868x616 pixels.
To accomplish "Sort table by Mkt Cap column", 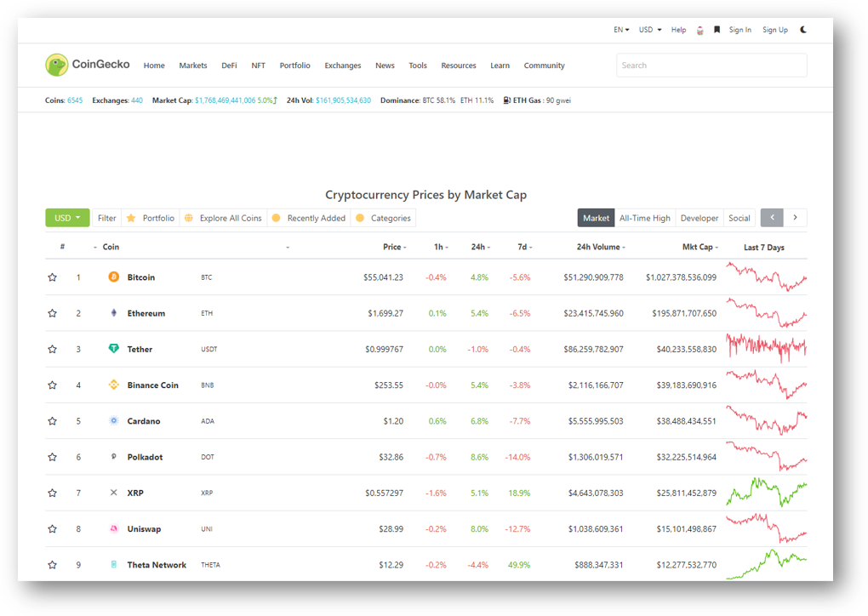I will coord(700,247).
